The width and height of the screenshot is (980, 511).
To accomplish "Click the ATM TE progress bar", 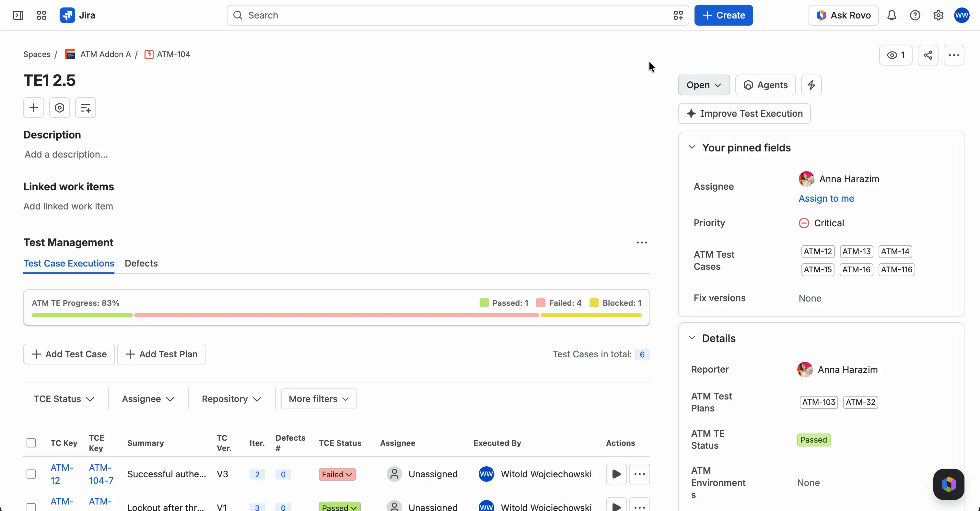I will (x=336, y=315).
